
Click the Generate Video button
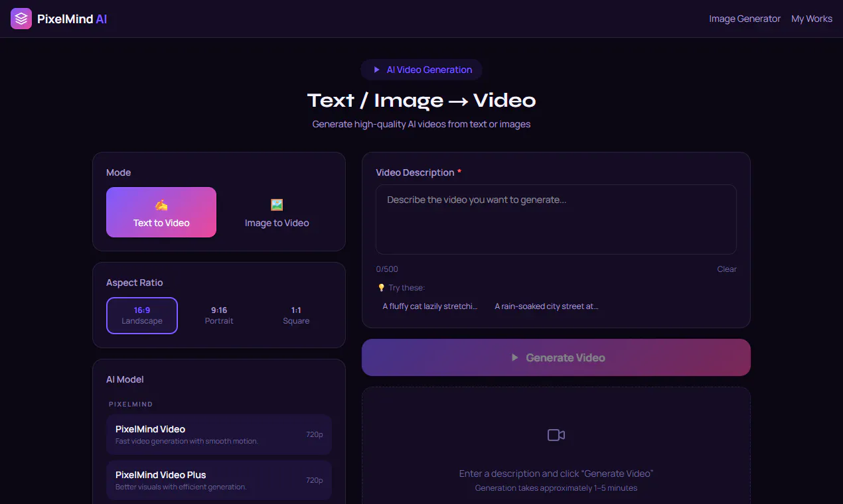click(x=556, y=357)
